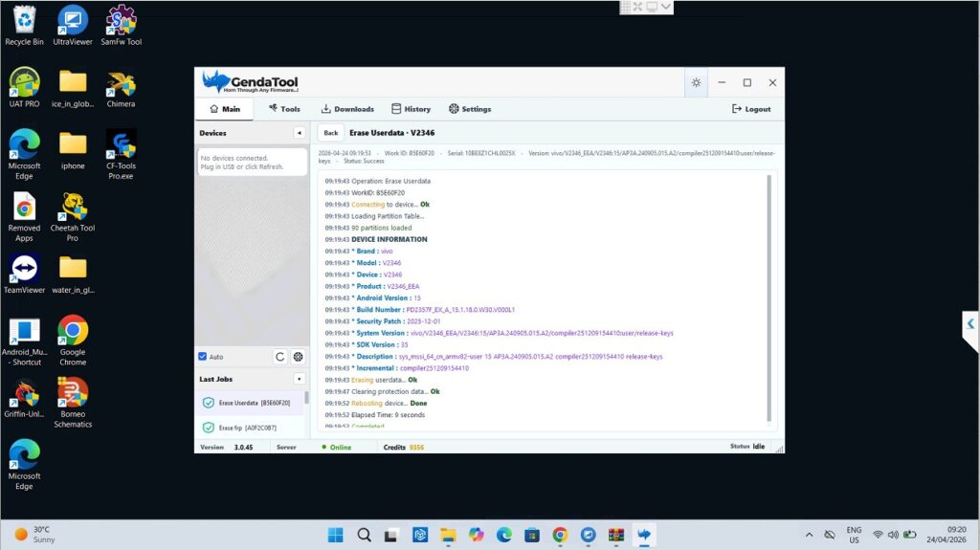Open the Settings tab

[470, 109]
